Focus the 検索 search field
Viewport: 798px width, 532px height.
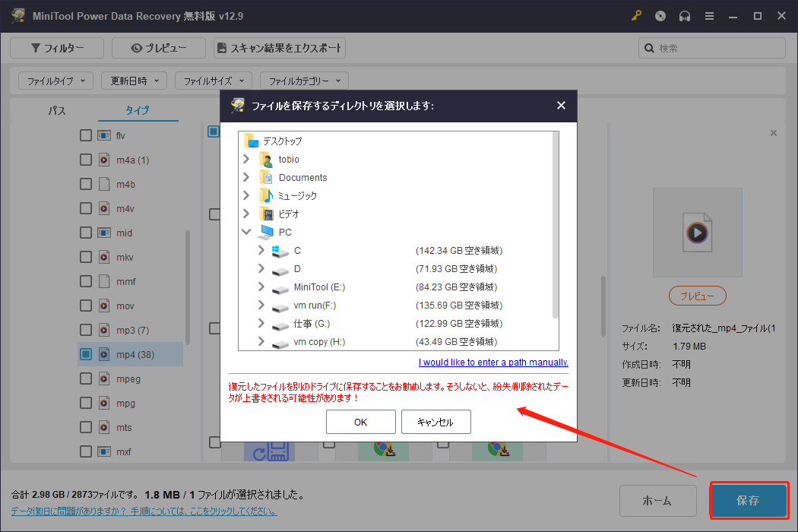pos(711,48)
